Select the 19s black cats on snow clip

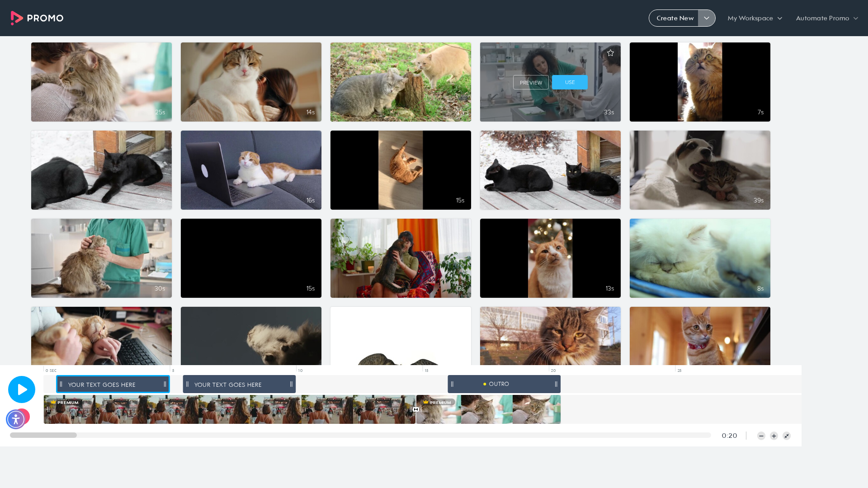[101, 170]
